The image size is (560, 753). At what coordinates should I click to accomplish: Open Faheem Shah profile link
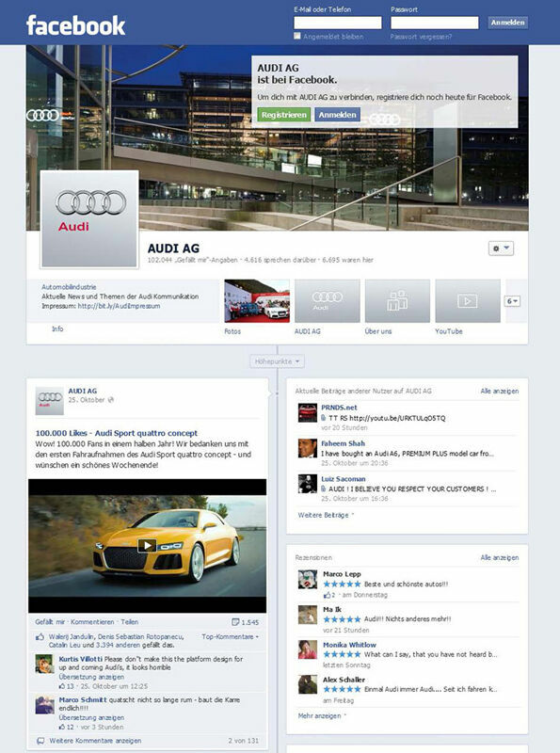click(x=343, y=443)
